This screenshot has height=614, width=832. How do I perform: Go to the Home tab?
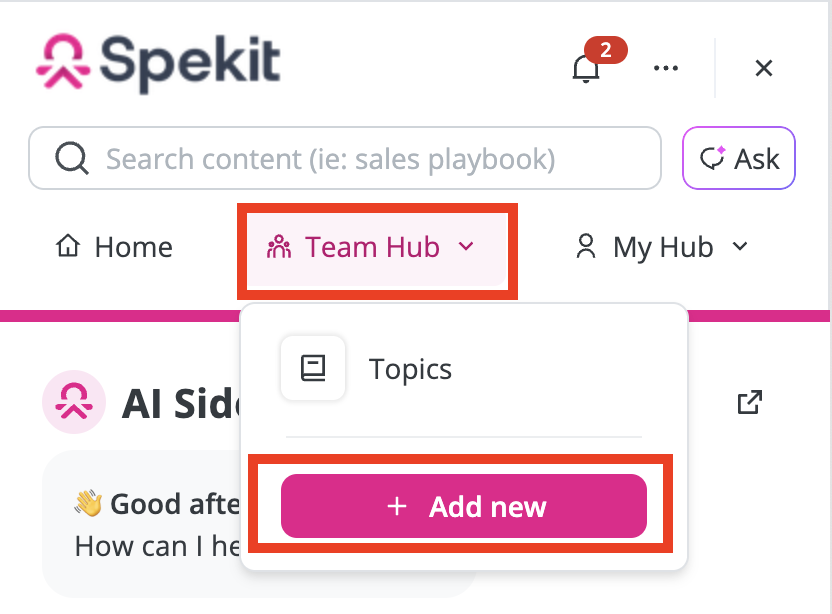click(114, 247)
